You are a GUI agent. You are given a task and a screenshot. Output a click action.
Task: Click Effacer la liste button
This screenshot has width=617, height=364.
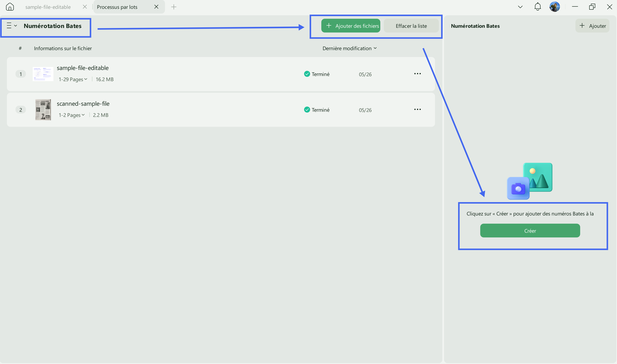[411, 26]
